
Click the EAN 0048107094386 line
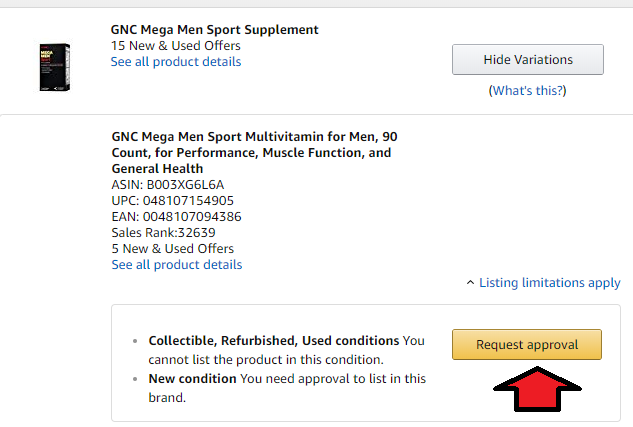pyautogui.click(x=177, y=217)
